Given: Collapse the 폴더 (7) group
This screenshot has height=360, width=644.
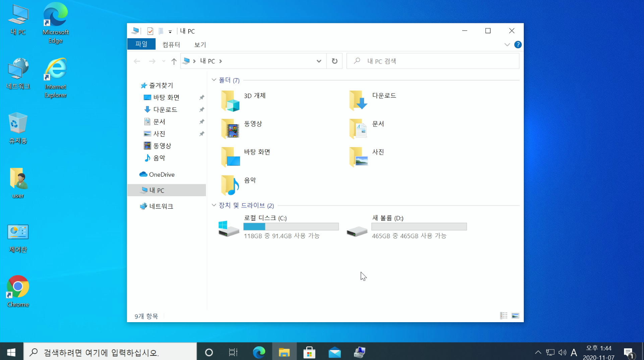Looking at the screenshot, I should (214, 79).
